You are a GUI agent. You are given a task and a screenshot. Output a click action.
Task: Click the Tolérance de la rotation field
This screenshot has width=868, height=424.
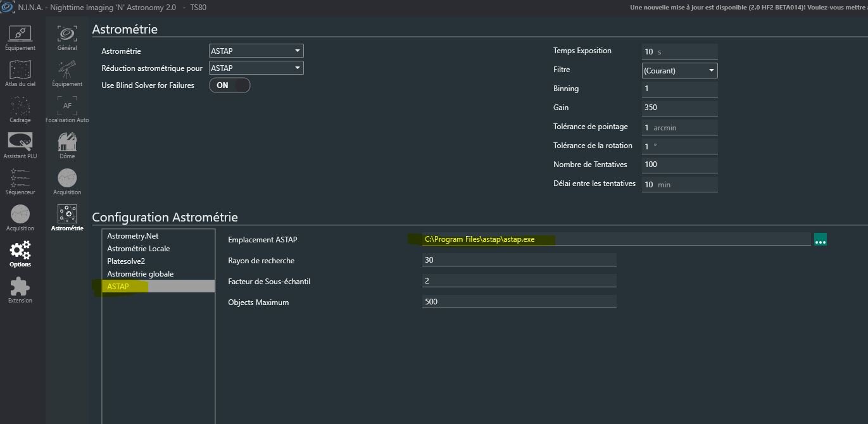[679, 146]
